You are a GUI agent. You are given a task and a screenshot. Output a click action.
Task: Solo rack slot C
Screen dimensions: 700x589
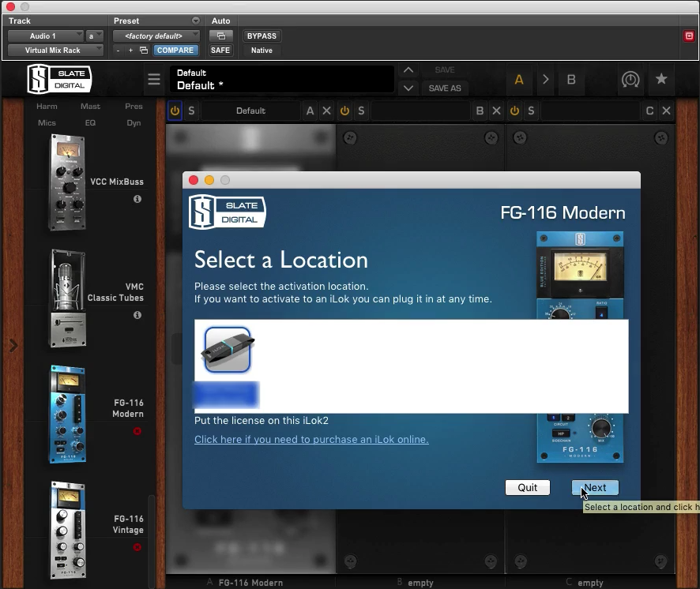pyautogui.click(x=531, y=111)
